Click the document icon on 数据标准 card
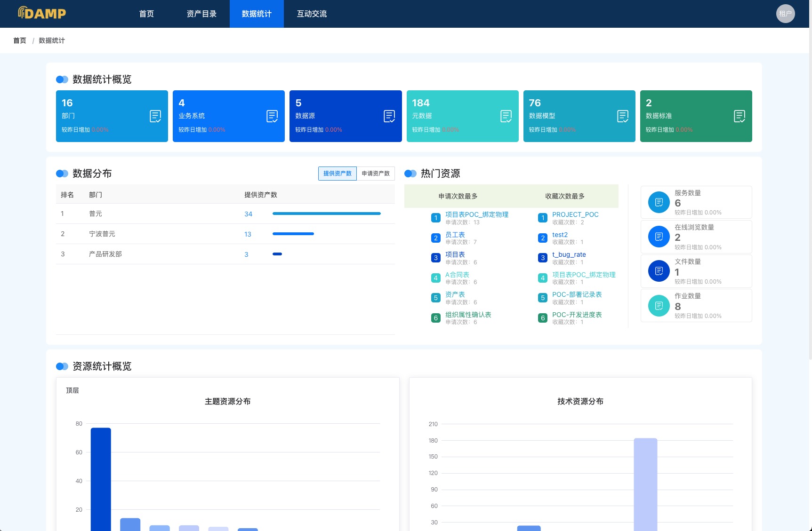This screenshot has width=812, height=531. coord(740,116)
